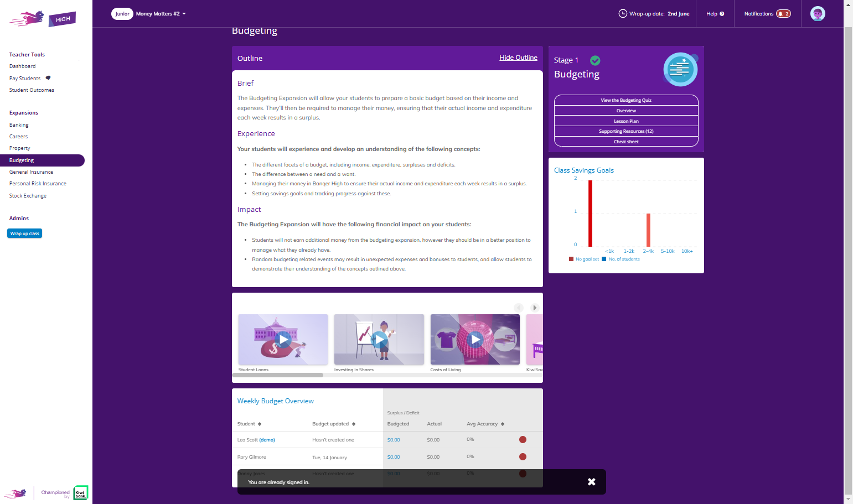853x504 pixels.
Task: Play the Costs of Living video
Action: pyautogui.click(x=475, y=339)
